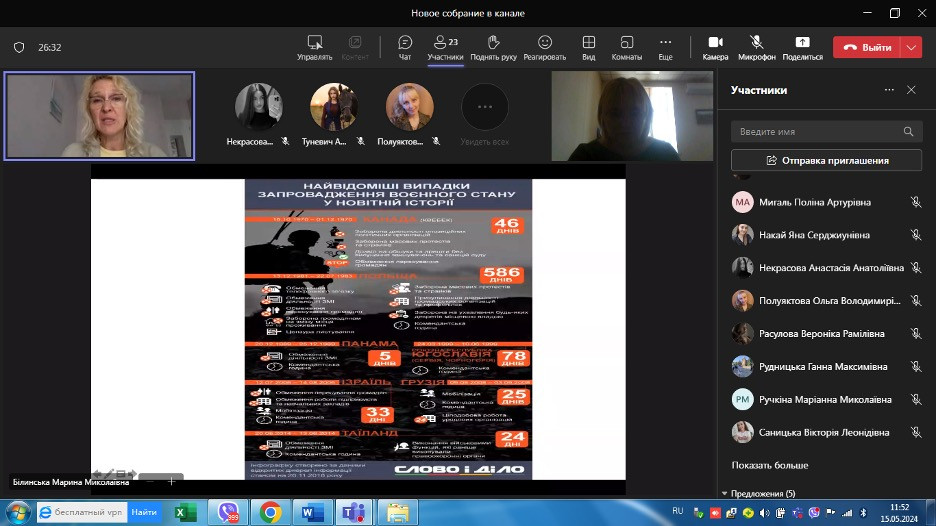Select participant Саницька Вікторія Леонідівна
Image resolution: width=936 pixels, height=526 pixels.
(x=826, y=432)
